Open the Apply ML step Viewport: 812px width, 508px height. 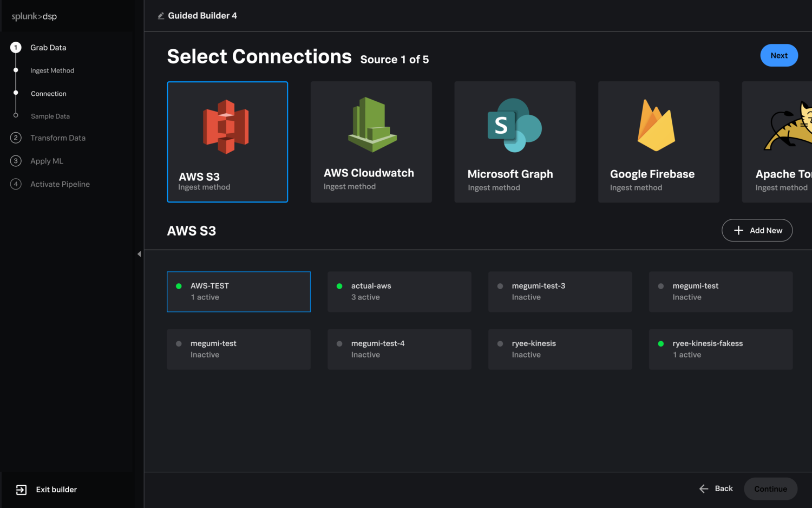(x=47, y=161)
